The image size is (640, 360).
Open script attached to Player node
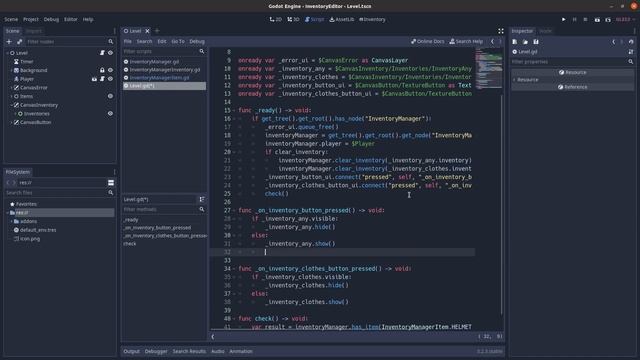point(102,79)
